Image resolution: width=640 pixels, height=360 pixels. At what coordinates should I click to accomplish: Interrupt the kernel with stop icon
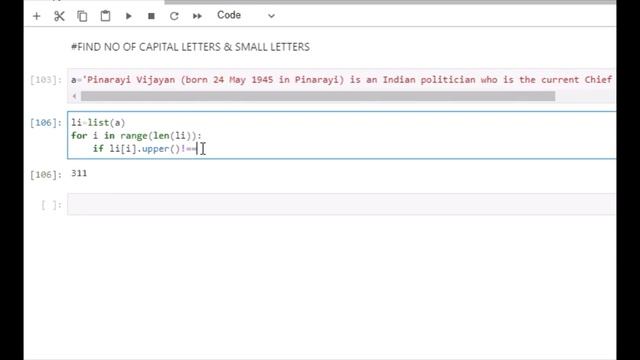tap(151, 16)
